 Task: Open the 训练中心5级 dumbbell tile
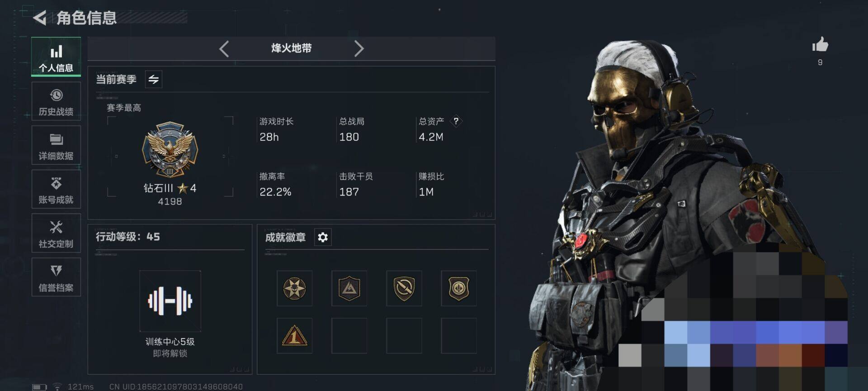[x=170, y=301]
